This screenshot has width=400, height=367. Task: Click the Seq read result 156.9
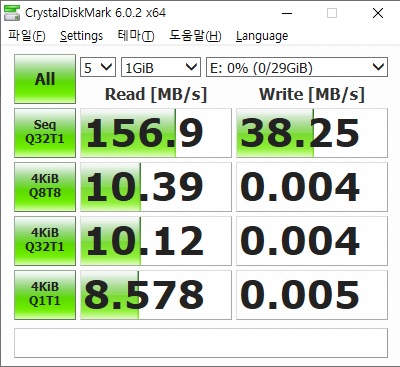click(156, 133)
